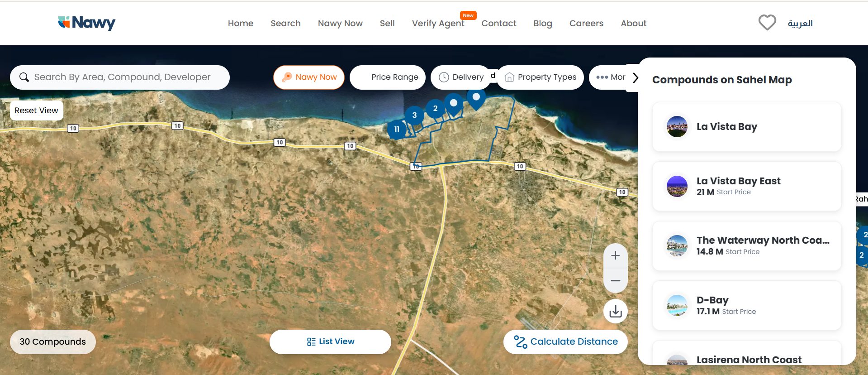Click the '21 M Start Price' text

(723, 192)
